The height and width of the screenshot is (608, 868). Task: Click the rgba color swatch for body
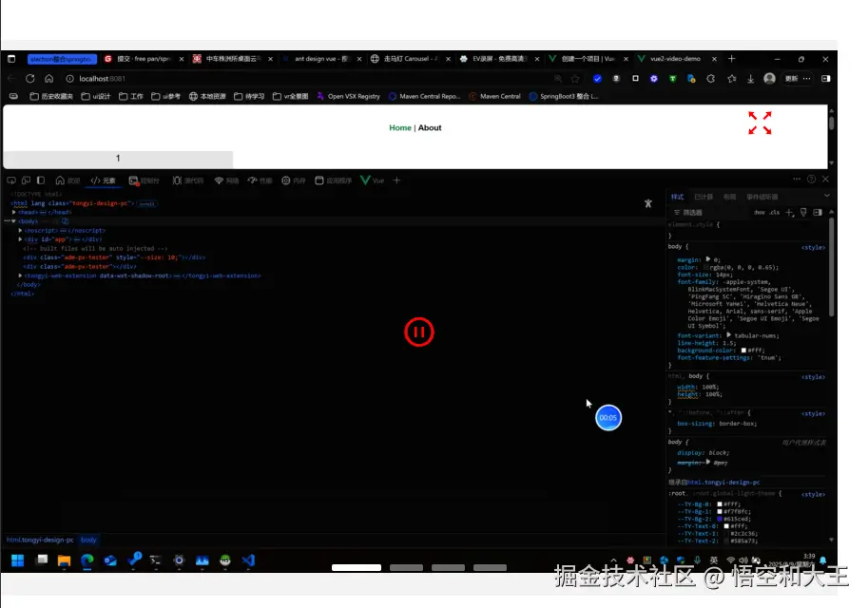click(x=706, y=268)
